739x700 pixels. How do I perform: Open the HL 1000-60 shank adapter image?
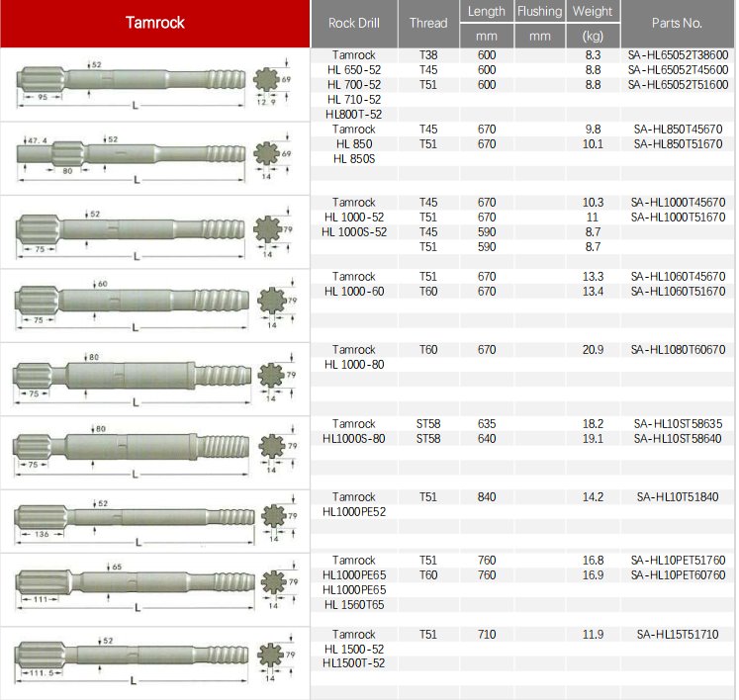155,306
